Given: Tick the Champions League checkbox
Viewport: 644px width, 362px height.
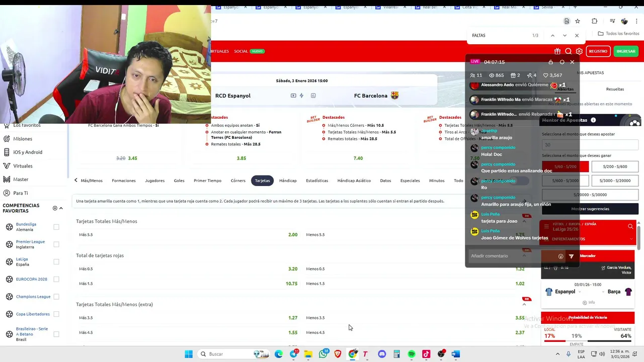Looking at the screenshot, I should pyautogui.click(x=56, y=297).
